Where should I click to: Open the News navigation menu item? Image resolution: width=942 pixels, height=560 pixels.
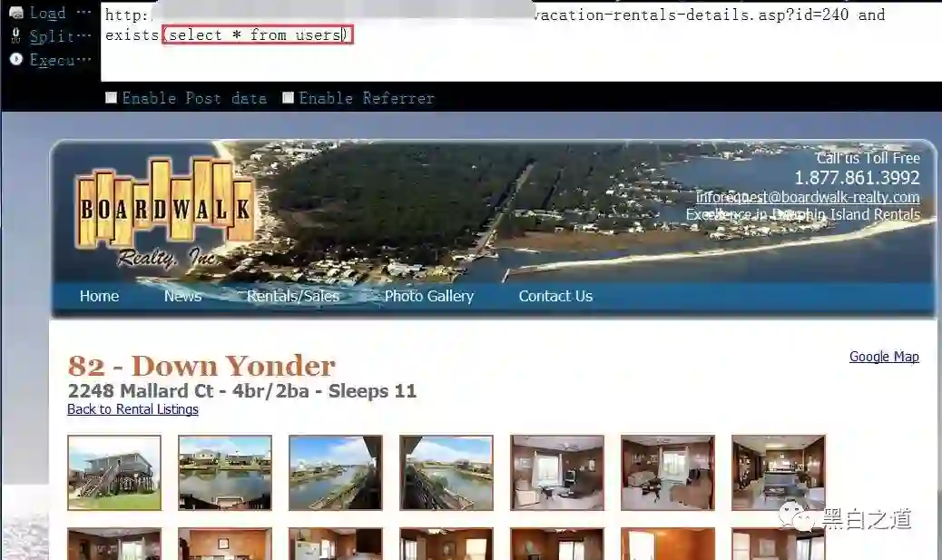pyautogui.click(x=182, y=296)
